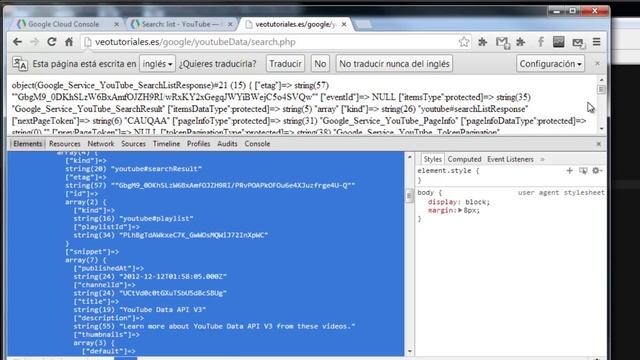The height and width of the screenshot is (360, 640).
Task: Click the ["thumbnails"]=> line
Action: (x=107, y=335)
